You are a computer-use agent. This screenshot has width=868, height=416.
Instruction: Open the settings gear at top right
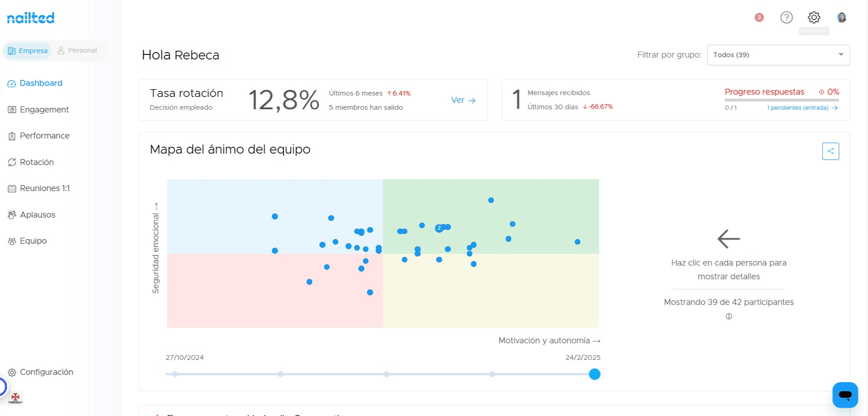point(814,17)
